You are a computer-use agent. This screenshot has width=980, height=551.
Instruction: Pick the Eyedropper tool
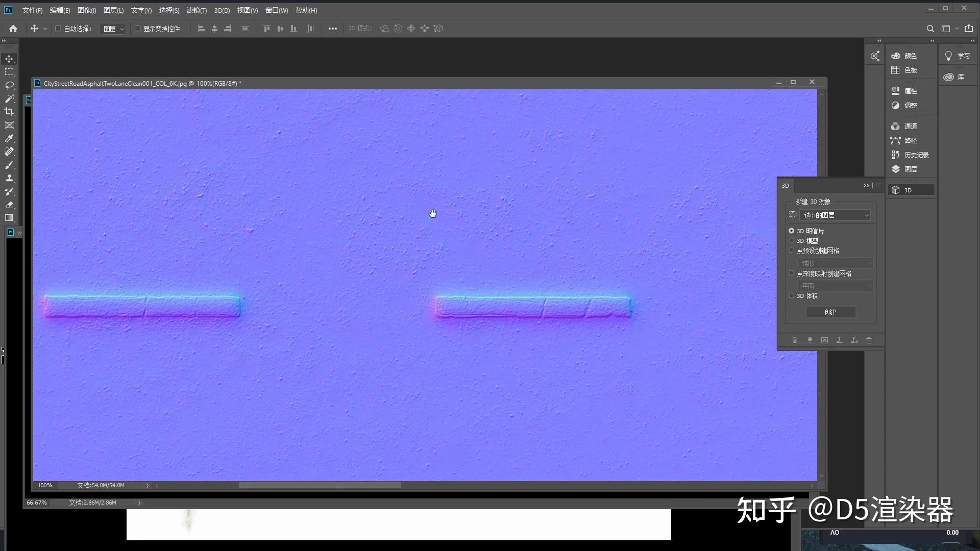click(9, 138)
